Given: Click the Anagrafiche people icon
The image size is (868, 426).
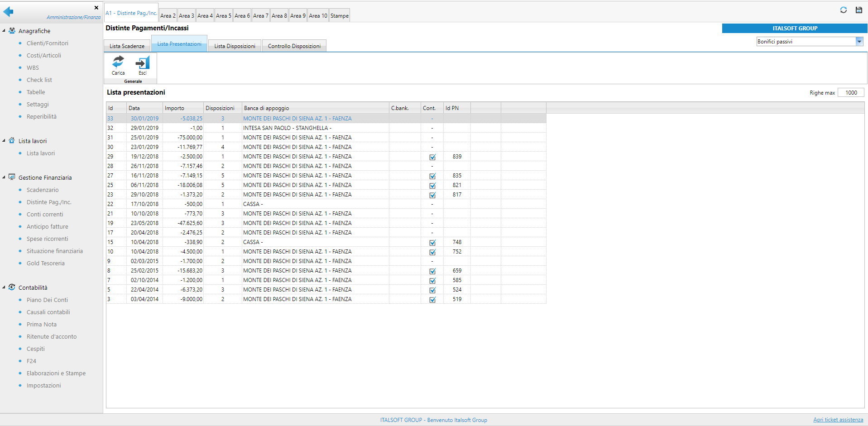Looking at the screenshot, I should 12,31.
